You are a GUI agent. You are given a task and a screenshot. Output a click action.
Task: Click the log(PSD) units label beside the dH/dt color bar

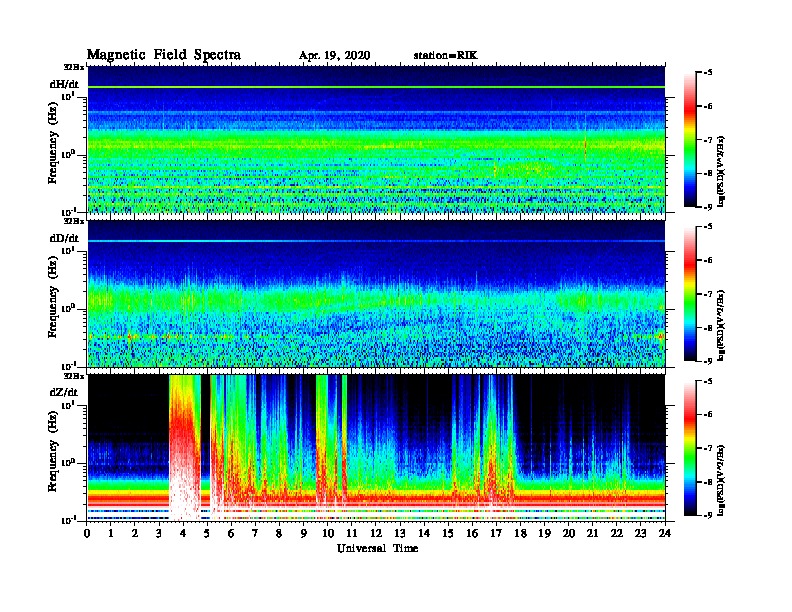click(722, 171)
